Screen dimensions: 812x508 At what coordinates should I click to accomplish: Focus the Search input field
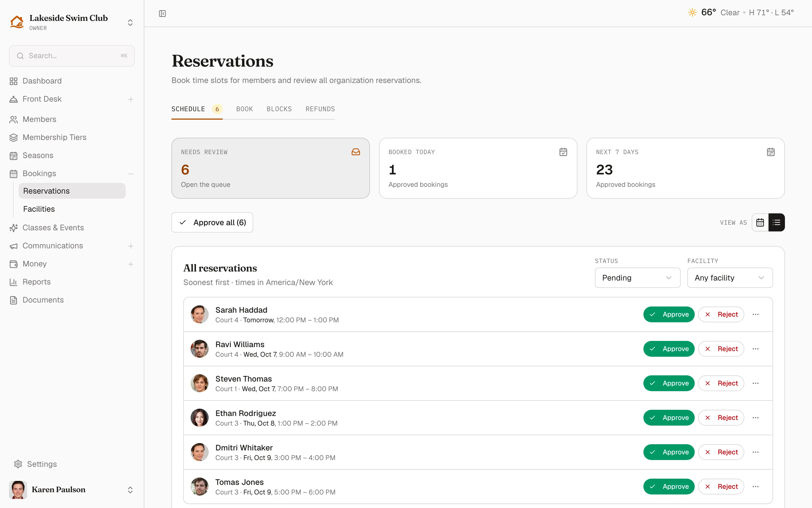tap(72, 56)
